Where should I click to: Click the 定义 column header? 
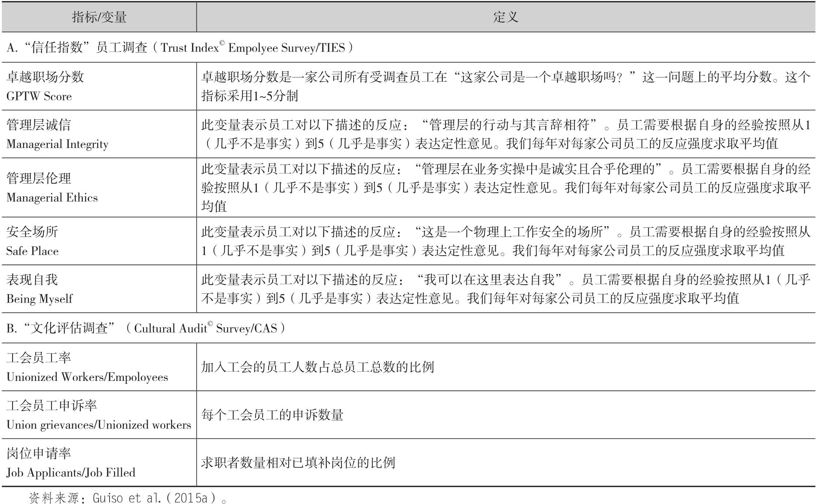tap(505, 17)
